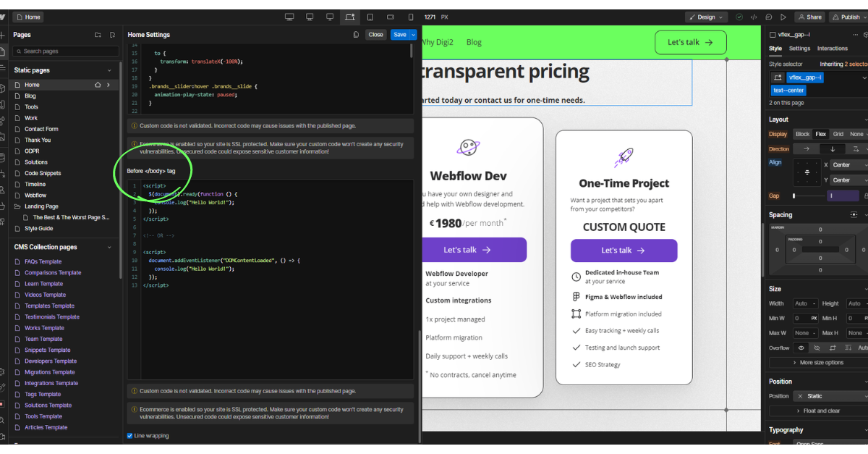Image resolution: width=868 pixels, height=454 pixels.
Task: Open the Add elements plus icon in left rail
Action: click(3, 34)
